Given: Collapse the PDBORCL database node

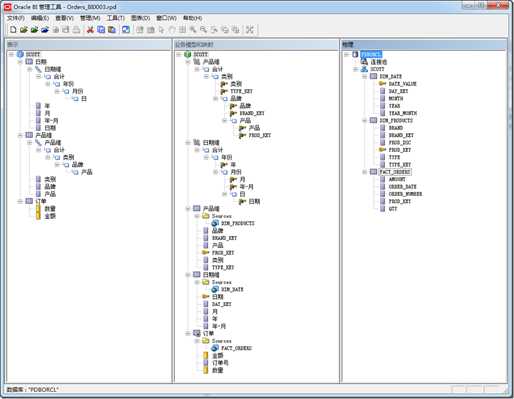Looking at the screenshot, I should (346, 54).
